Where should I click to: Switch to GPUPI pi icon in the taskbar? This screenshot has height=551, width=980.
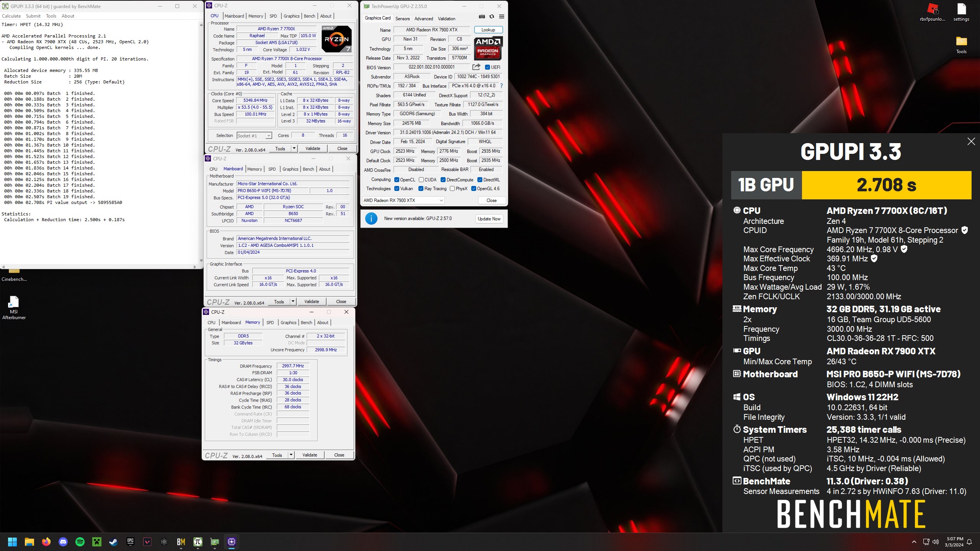(198, 542)
